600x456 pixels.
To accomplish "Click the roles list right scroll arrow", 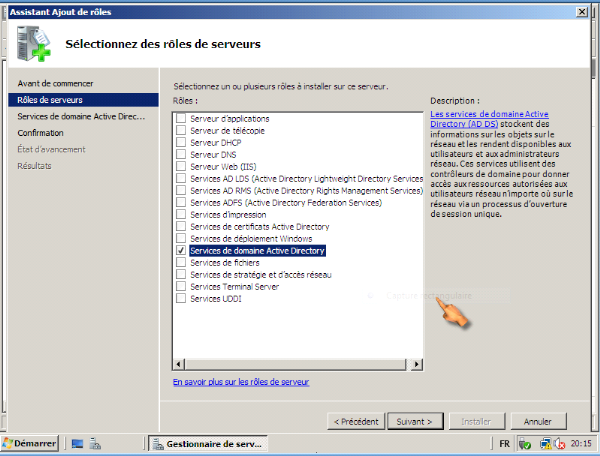I will (417, 364).
